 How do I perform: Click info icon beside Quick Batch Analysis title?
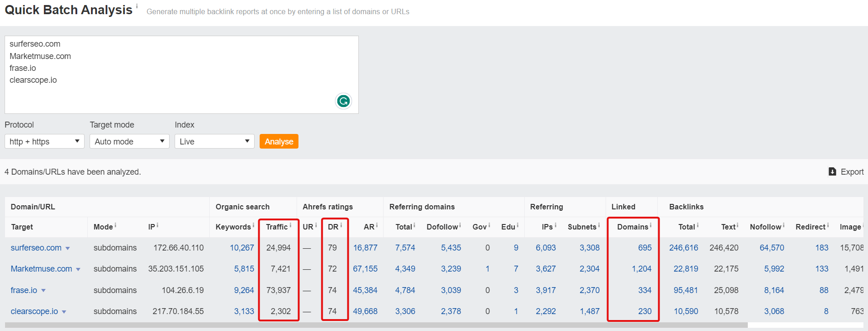coord(137,6)
